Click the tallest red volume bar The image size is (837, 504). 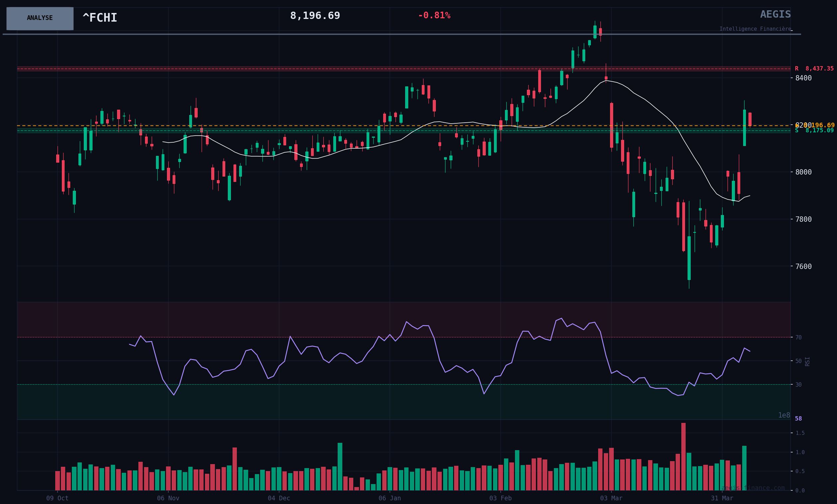click(683, 456)
